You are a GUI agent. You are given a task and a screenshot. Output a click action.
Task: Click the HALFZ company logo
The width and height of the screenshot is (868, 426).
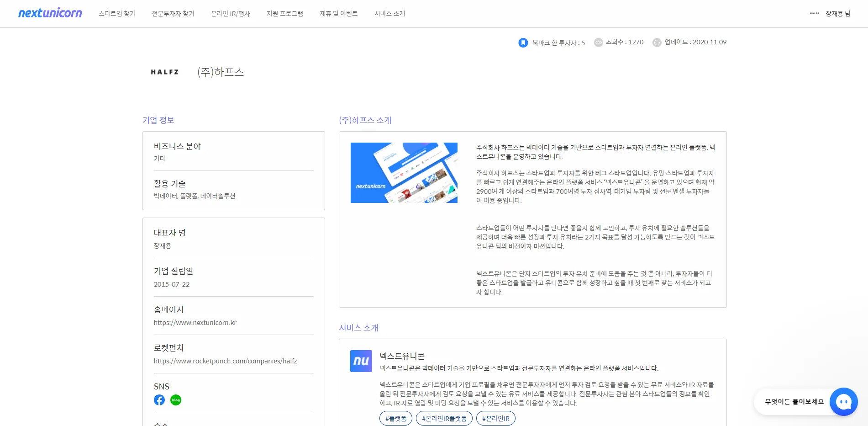pyautogui.click(x=165, y=72)
